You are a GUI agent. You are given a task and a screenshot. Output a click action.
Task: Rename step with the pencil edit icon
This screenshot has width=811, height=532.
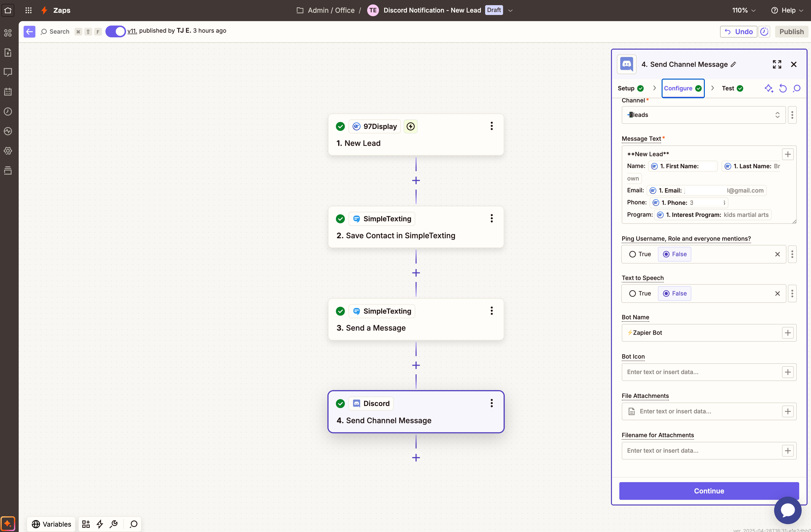[x=734, y=64]
